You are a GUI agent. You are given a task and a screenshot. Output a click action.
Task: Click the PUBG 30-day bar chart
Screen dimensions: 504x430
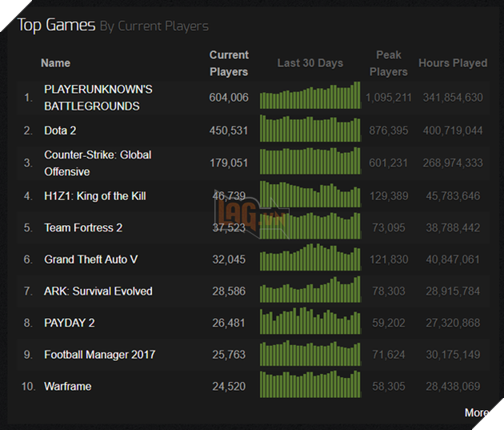click(310, 95)
